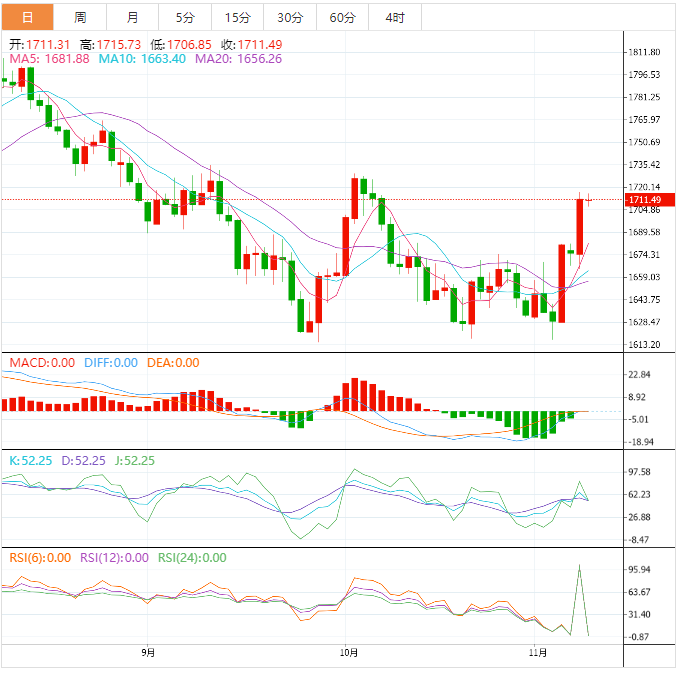The image size is (676, 676).
Task: Click the MA10: 1663.40 indicator label
Action: [x=142, y=59]
